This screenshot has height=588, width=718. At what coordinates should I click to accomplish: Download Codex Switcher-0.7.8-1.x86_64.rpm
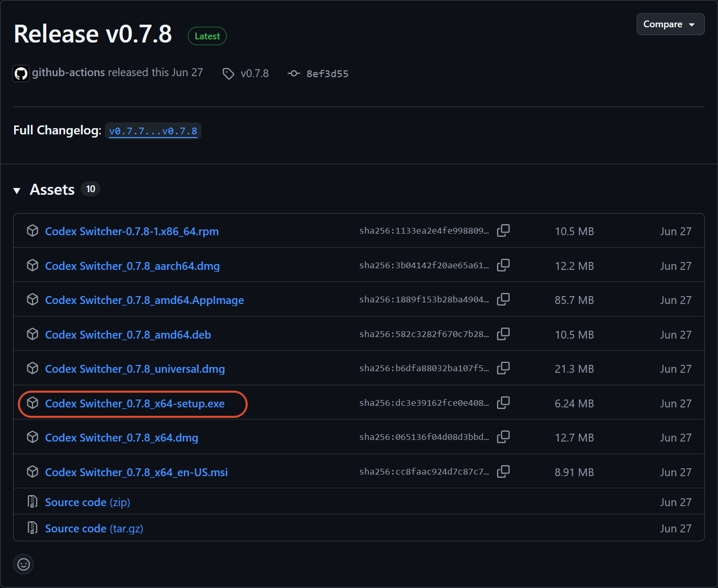(x=132, y=232)
